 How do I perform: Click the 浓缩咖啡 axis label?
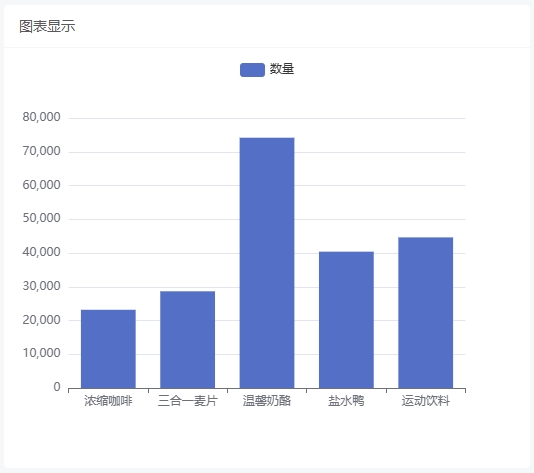click(108, 401)
